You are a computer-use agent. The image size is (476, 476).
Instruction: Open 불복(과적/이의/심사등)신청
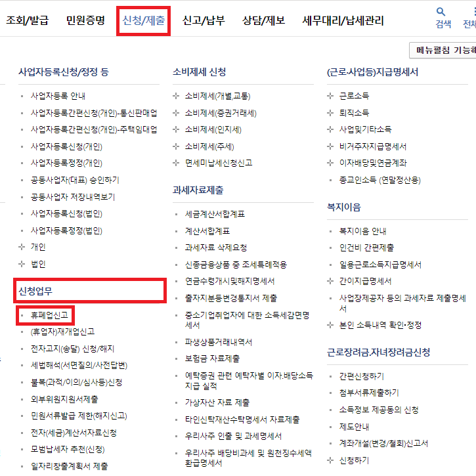coord(77,383)
